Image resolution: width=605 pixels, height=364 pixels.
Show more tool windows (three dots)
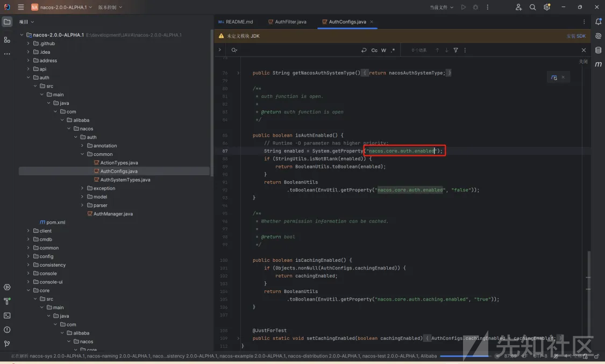pos(7,54)
